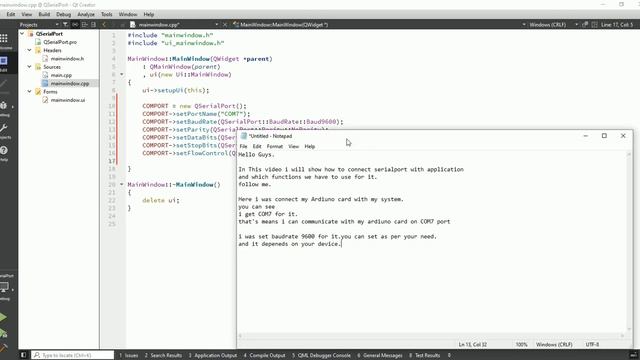Open the Welcome mode grid icon
640x360 pixels.
coord(4,38)
